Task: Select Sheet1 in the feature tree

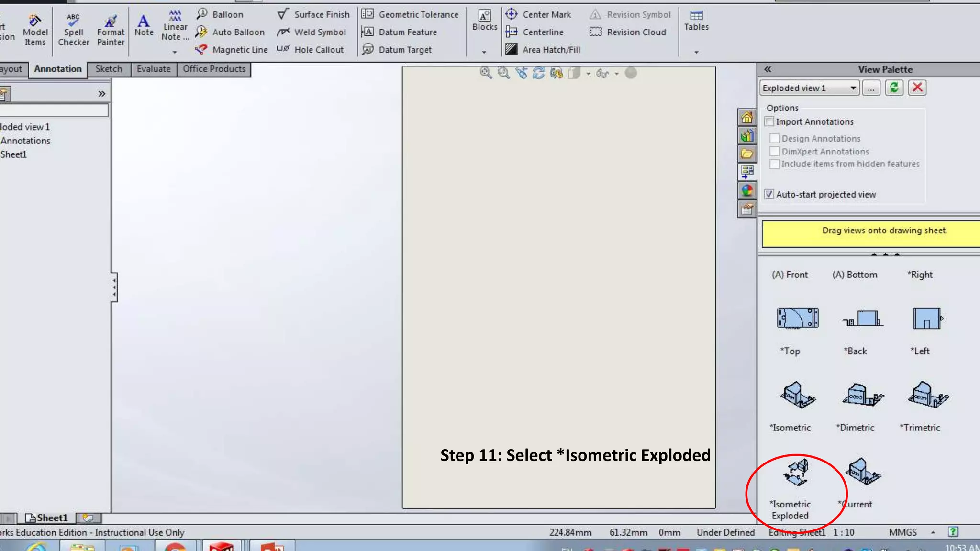Action: (x=13, y=154)
